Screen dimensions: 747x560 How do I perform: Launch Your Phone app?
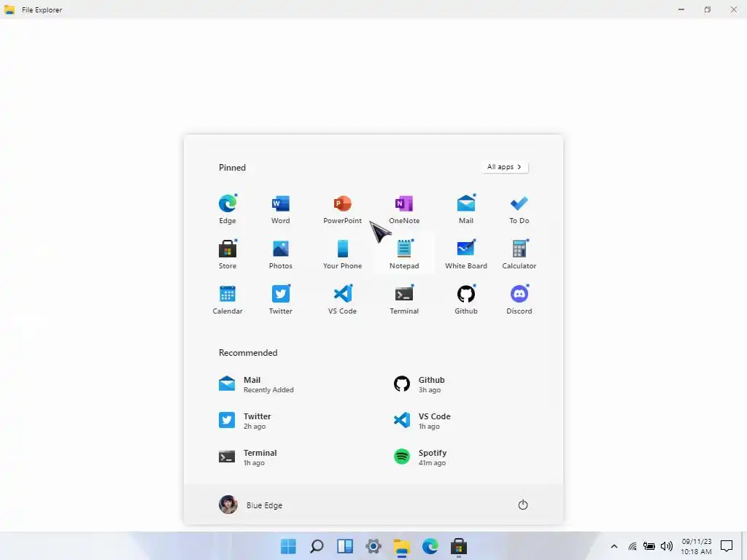pyautogui.click(x=343, y=254)
